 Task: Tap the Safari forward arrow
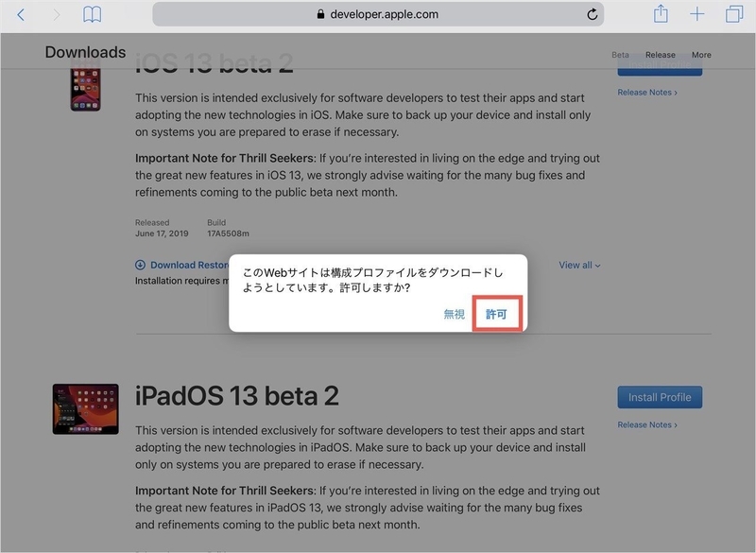57,15
